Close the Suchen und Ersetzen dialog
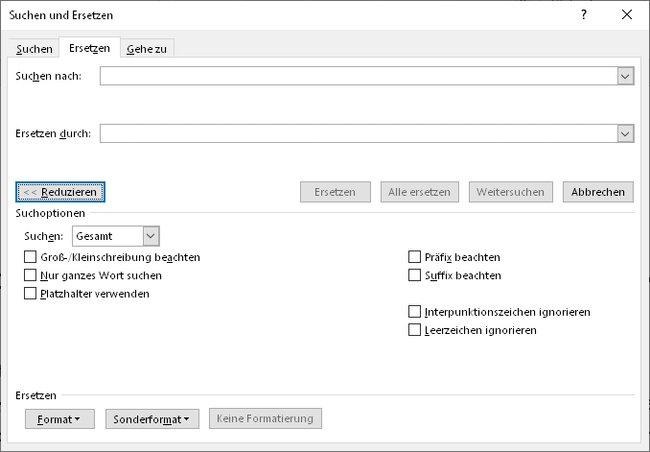 627,15
